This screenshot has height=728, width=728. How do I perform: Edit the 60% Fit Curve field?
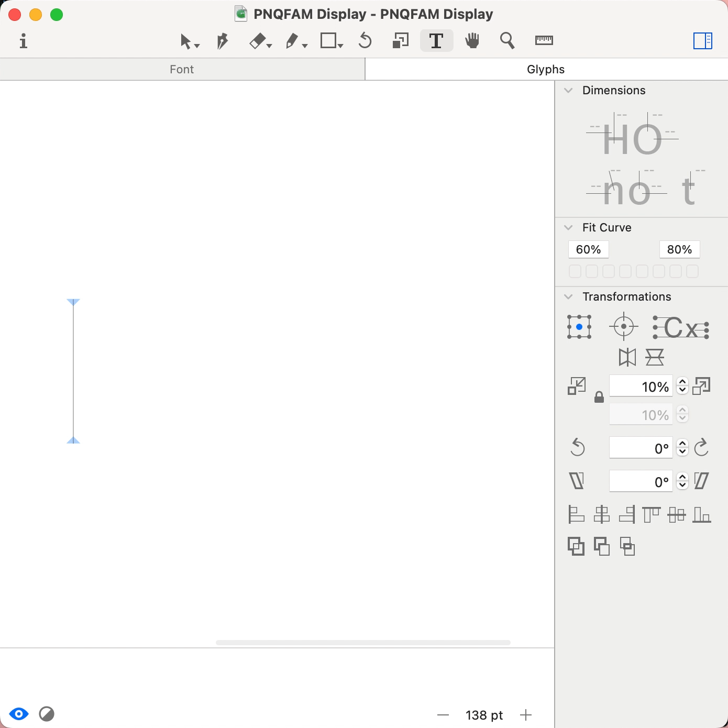pyautogui.click(x=589, y=249)
